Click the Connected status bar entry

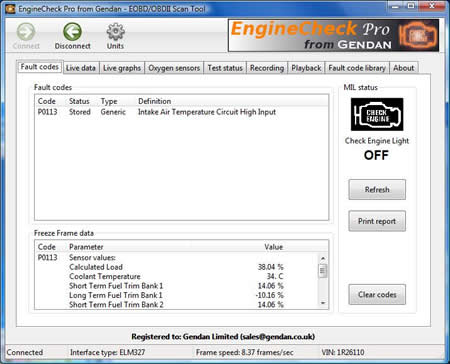coord(25,352)
